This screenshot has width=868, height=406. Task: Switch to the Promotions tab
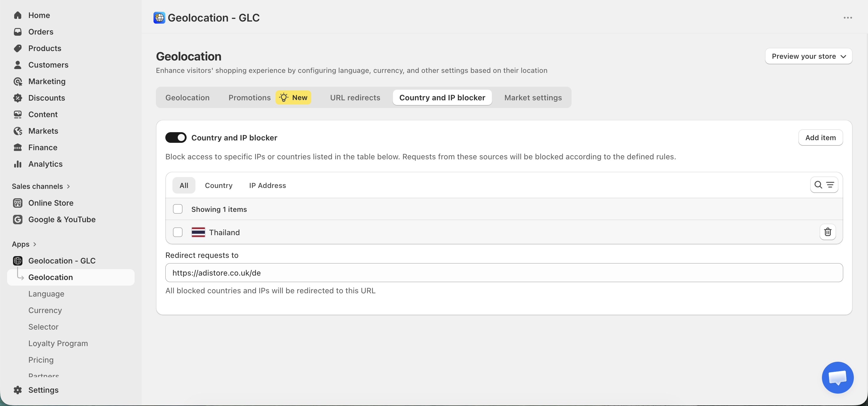[x=249, y=97]
